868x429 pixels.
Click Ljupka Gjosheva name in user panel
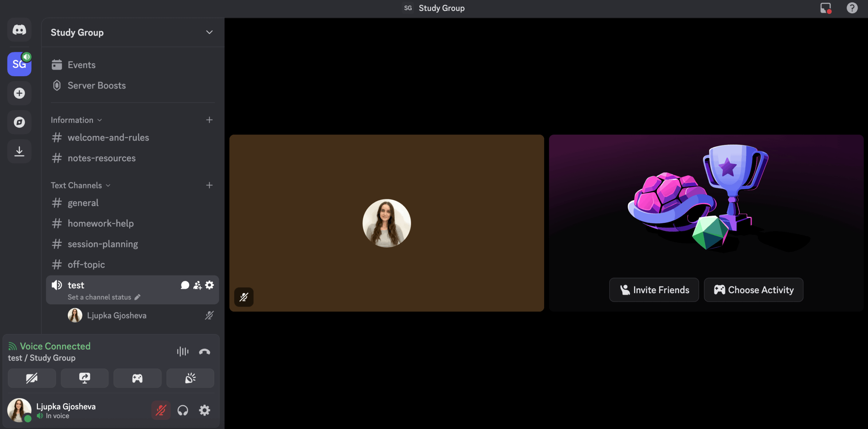(x=66, y=407)
